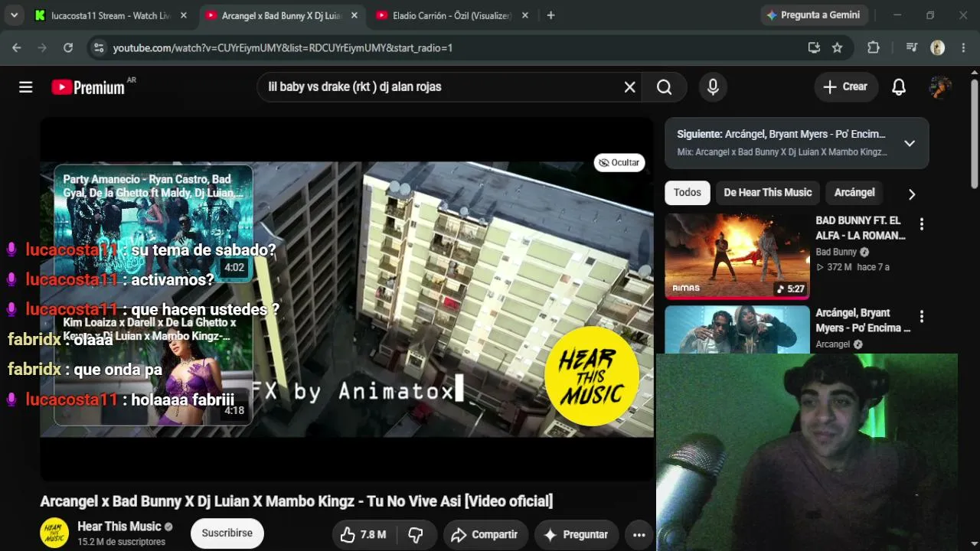Play the Party Amanecio end-screen card
The width and height of the screenshot is (980, 551).
pos(153,223)
